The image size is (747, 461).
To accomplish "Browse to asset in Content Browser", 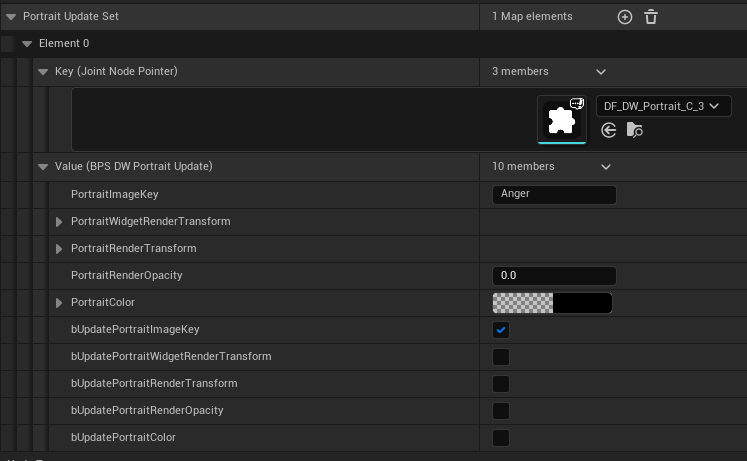I will [634, 130].
